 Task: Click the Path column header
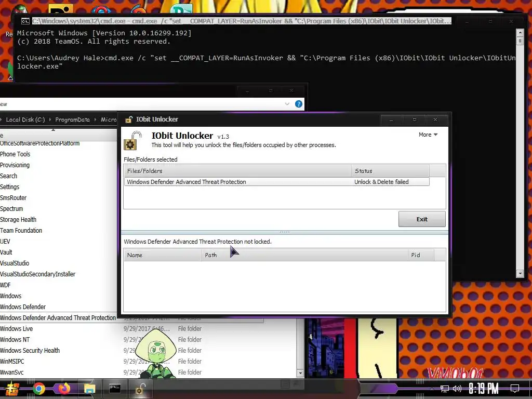pos(304,255)
